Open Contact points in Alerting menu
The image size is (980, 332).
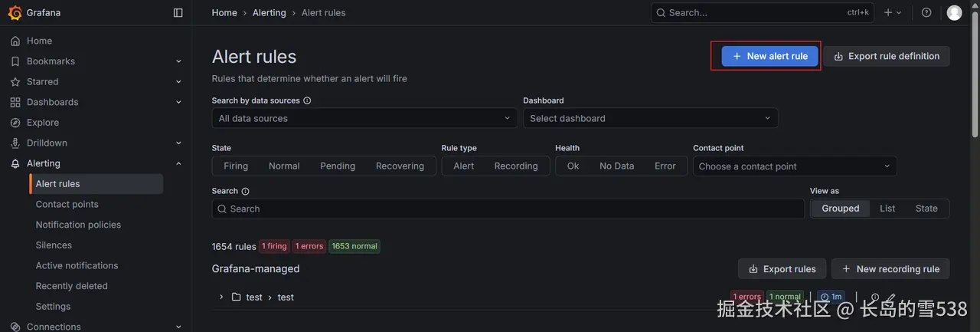point(67,204)
